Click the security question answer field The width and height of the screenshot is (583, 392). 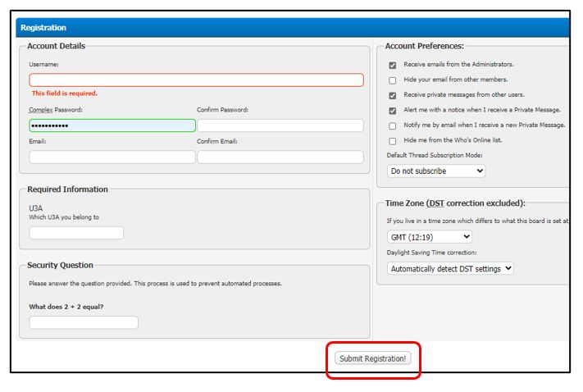pos(84,322)
